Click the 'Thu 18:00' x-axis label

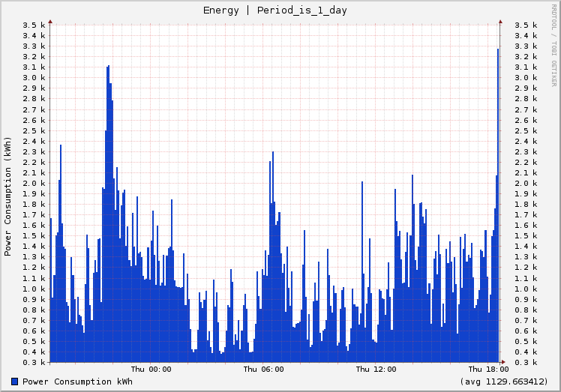pos(488,369)
